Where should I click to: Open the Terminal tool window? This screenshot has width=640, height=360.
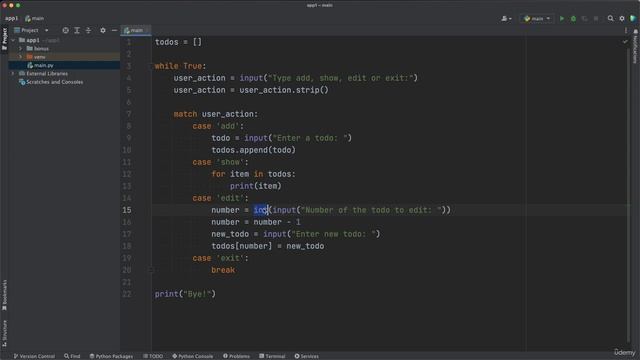pos(272,356)
